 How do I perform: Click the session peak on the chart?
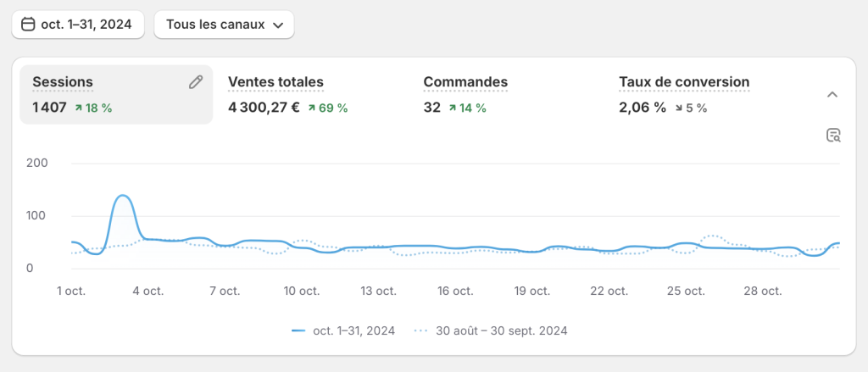[x=122, y=197]
